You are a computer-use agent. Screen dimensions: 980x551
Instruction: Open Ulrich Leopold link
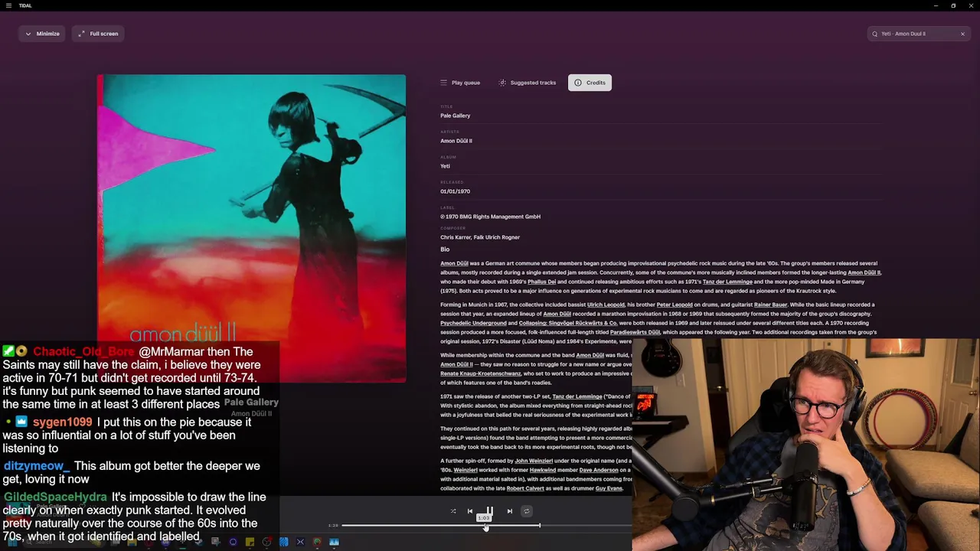pos(606,305)
